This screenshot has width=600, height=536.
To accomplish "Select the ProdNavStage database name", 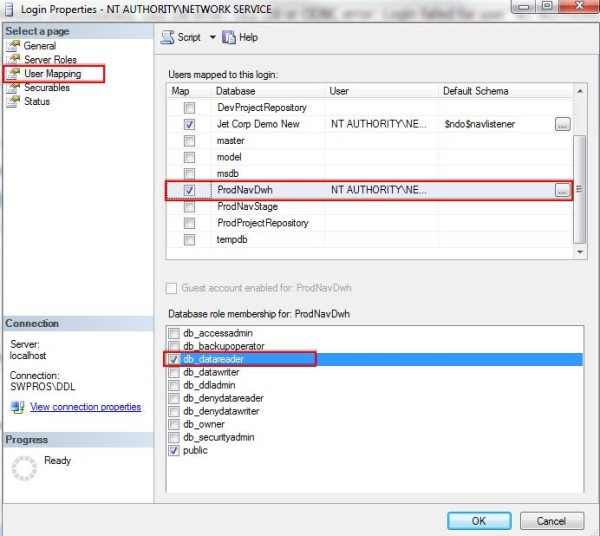I will (x=248, y=207).
